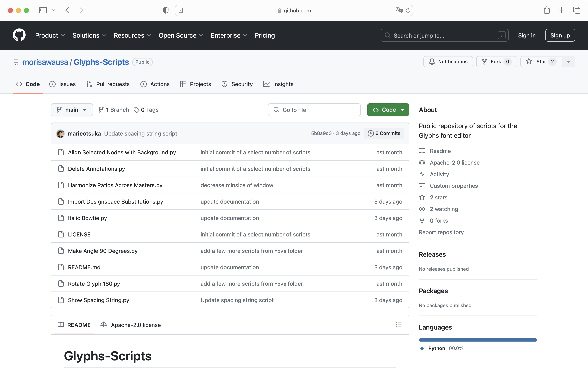Expand the Resources menu
This screenshot has width=588, height=368.
(132, 35)
